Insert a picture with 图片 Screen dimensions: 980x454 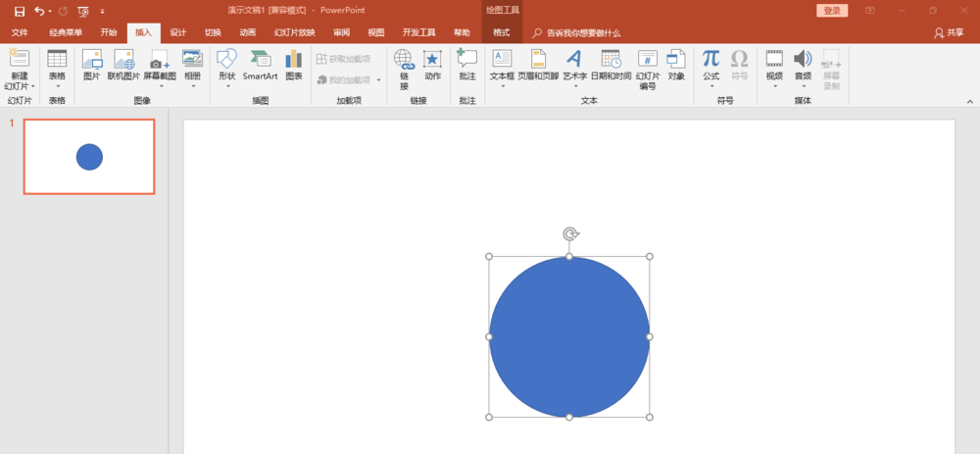click(x=92, y=65)
